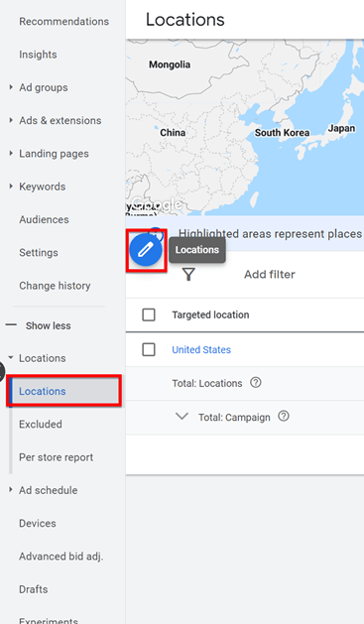Open Recommendations in the sidebar

64,22
